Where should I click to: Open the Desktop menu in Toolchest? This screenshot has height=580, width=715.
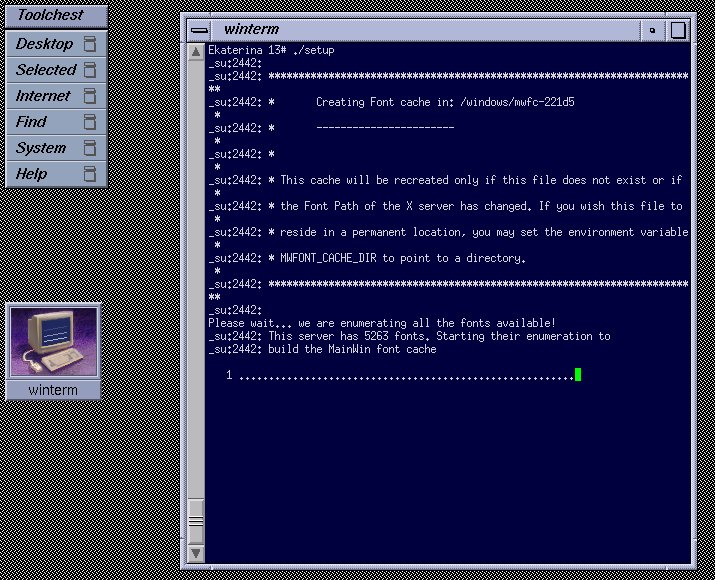coord(44,44)
